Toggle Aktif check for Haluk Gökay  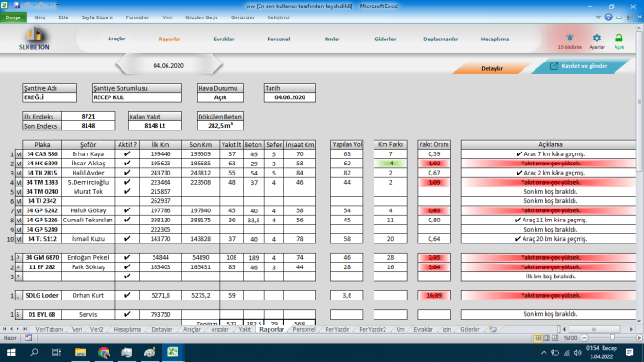click(127, 210)
